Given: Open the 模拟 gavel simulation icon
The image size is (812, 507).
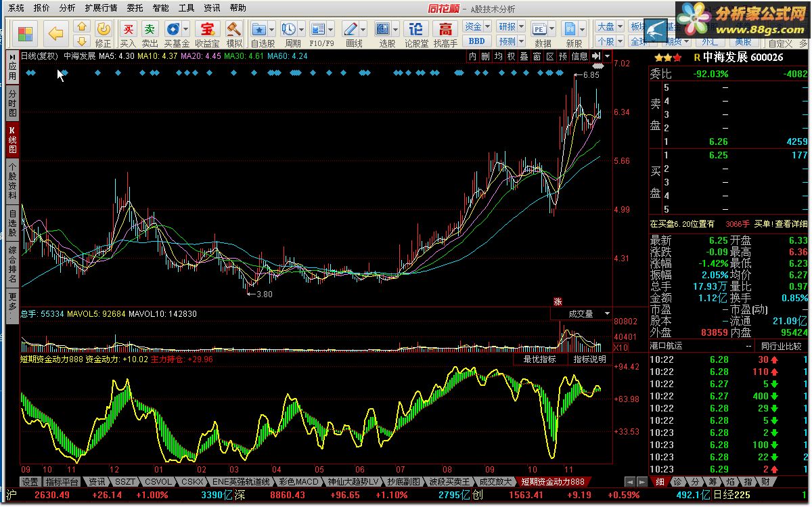Looking at the screenshot, I should pos(234,29).
